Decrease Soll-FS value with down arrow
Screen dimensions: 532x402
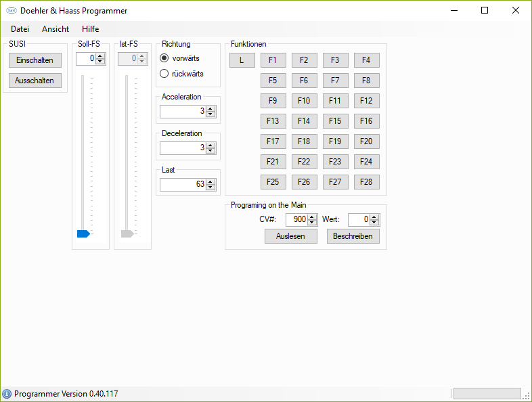point(99,62)
